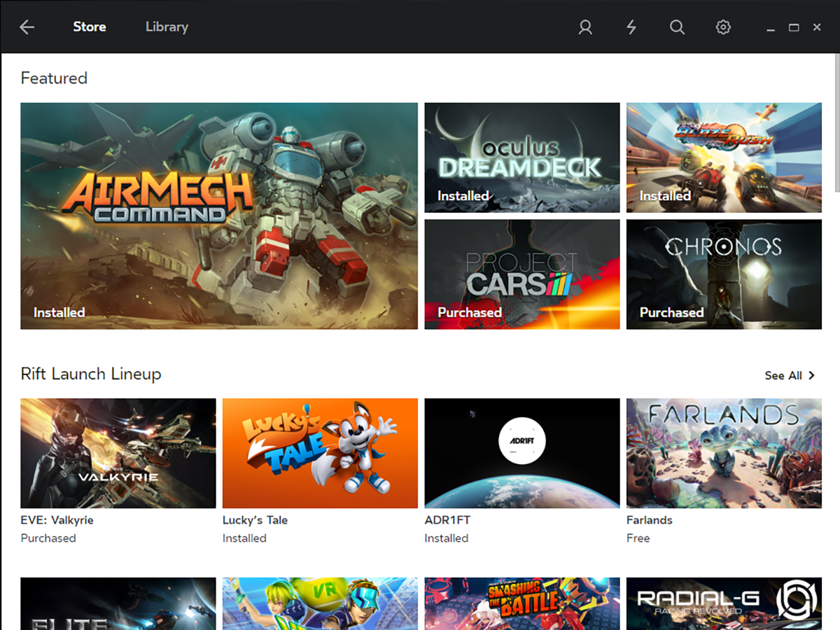Click the Farlands title text
The image size is (840, 630).
point(649,520)
